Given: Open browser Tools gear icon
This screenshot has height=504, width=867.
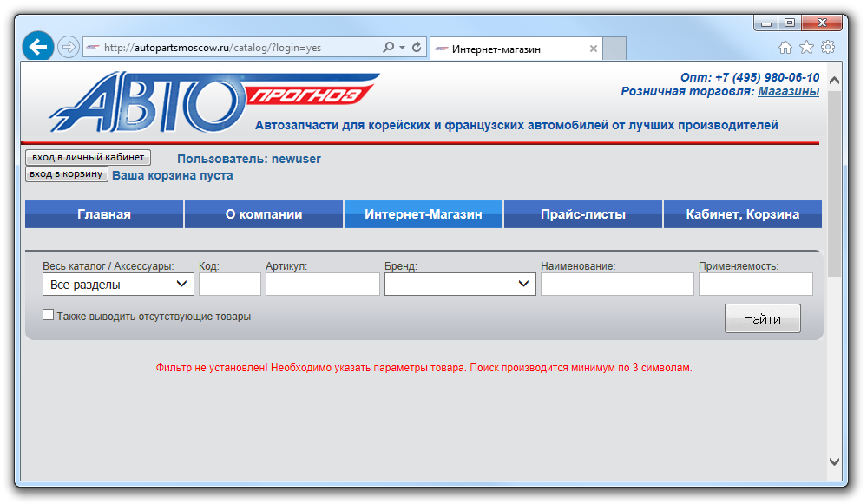Looking at the screenshot, I should (828, 47).
